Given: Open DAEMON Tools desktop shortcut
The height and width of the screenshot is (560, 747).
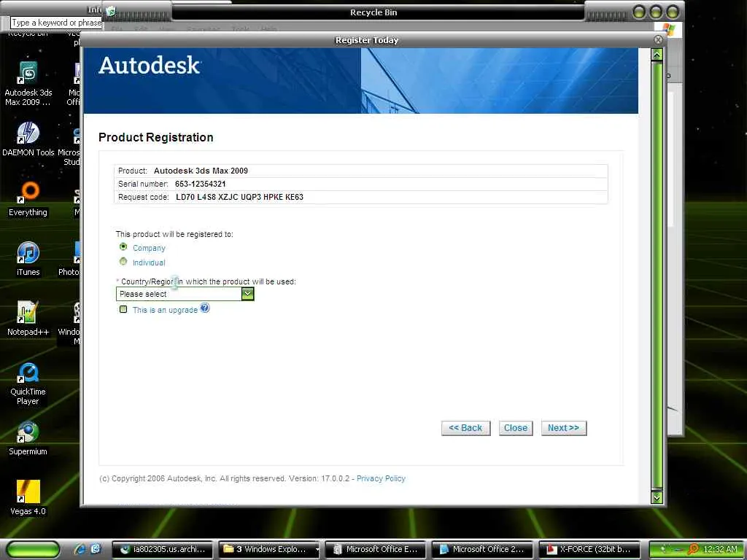Looking at the screenshot, I should point(28,139).
